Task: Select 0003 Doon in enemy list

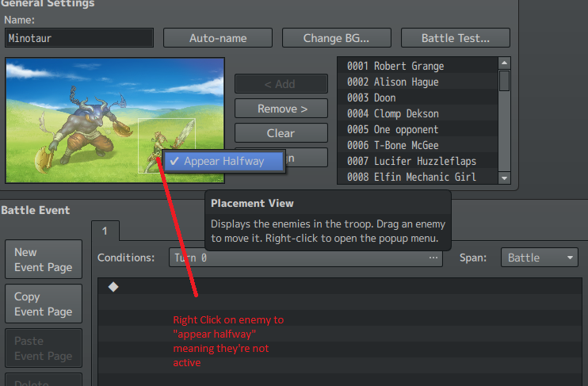Action: 418,97
